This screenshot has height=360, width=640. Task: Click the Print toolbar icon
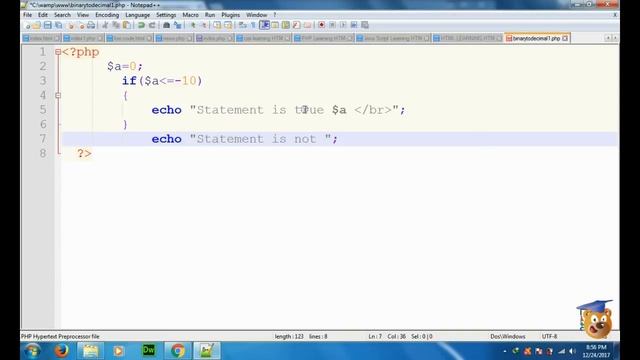(91, 25)
